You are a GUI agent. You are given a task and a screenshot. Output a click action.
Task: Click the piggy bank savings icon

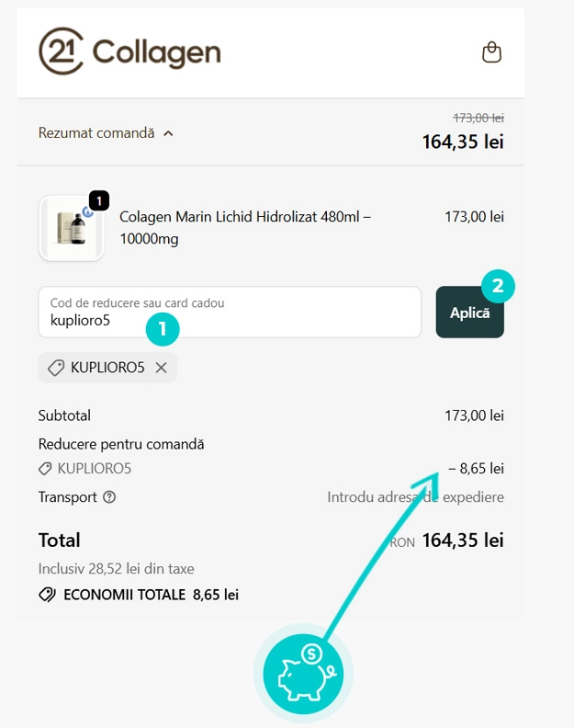tap(303, 673)
